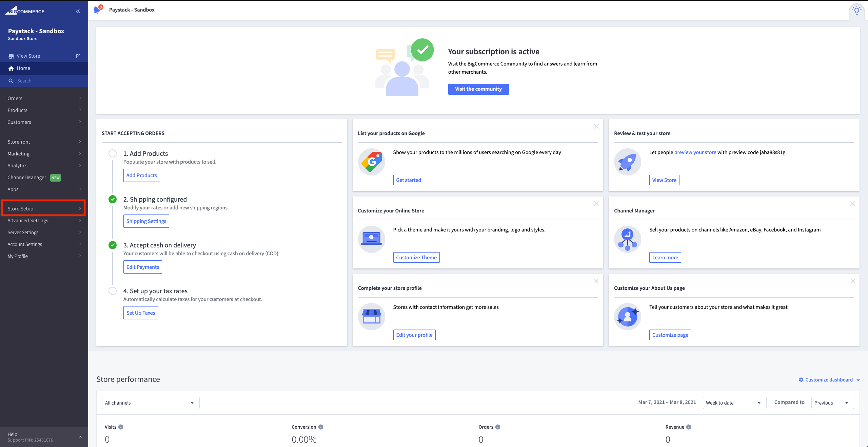Expand the Storefront menu
Screen dimensions: 868x447
pyautogui.click(x=44, y=142)
